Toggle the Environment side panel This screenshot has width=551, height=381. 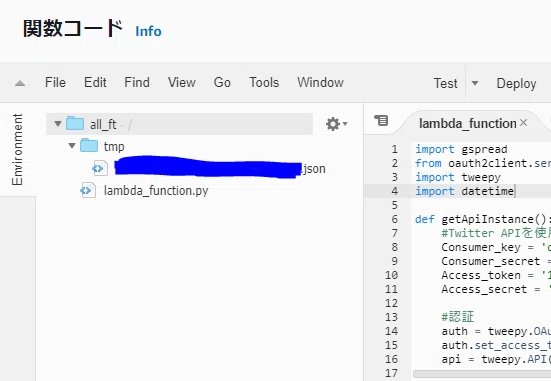17,149
